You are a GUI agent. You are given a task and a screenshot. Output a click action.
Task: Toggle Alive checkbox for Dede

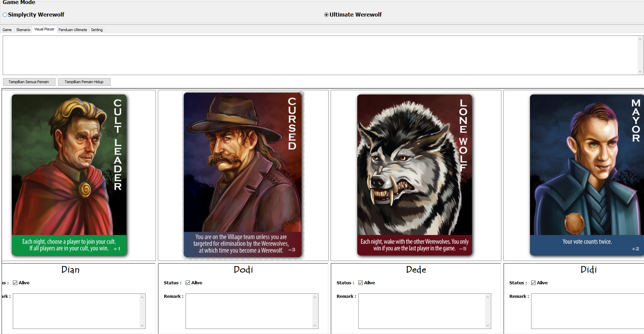point(361,283)
